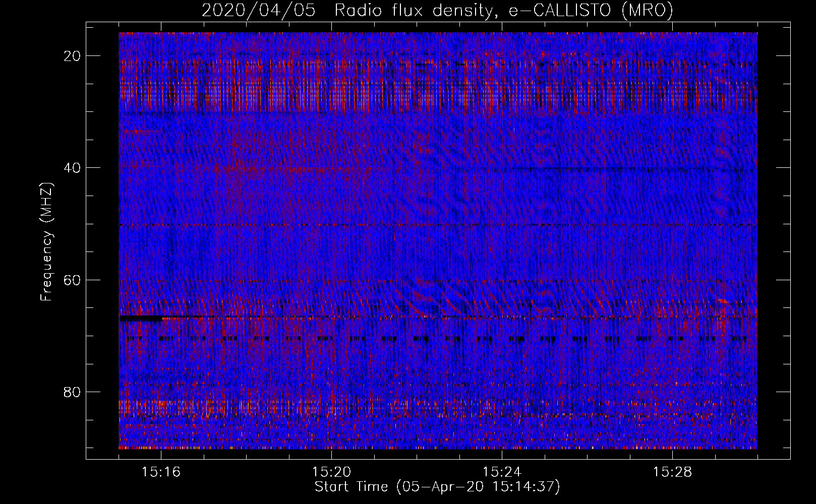This screenshot has height=504, width=816.
Task: Click the 'Start Time (05-Apr-20 15:14:37)' label
Action: (x=437, y=487)
